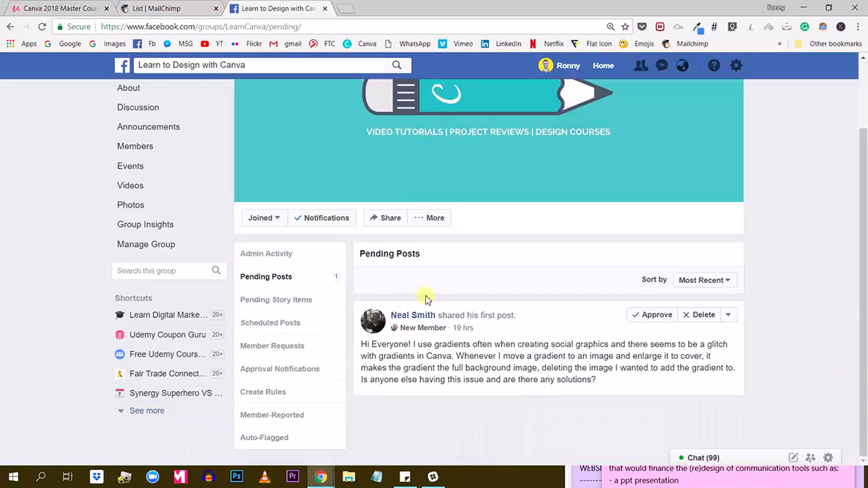Open Dropbox from the taskbar

[x=97, y=476]
